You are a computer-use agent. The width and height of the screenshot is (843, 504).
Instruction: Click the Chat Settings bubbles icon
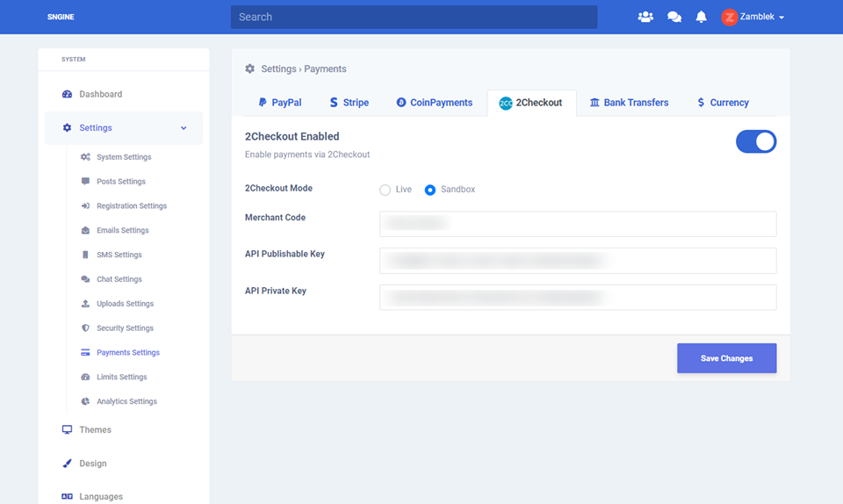(85, 279)
